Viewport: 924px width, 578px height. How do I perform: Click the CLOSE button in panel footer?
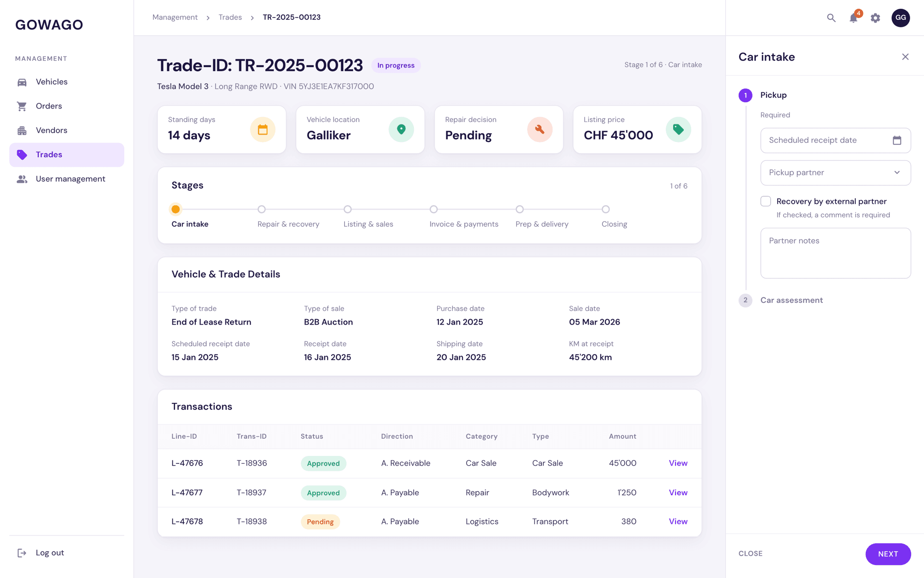pyautogui.click(x=750, y=553)
